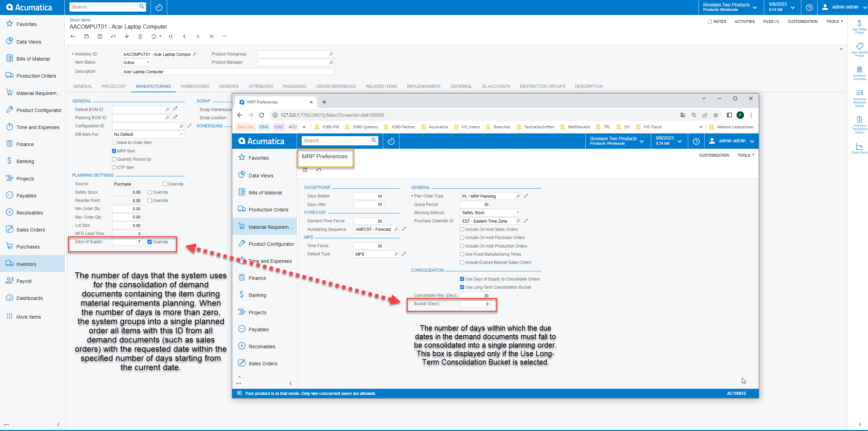Open the TOOLS menu in Stock Items

click(x=834, y=21)
